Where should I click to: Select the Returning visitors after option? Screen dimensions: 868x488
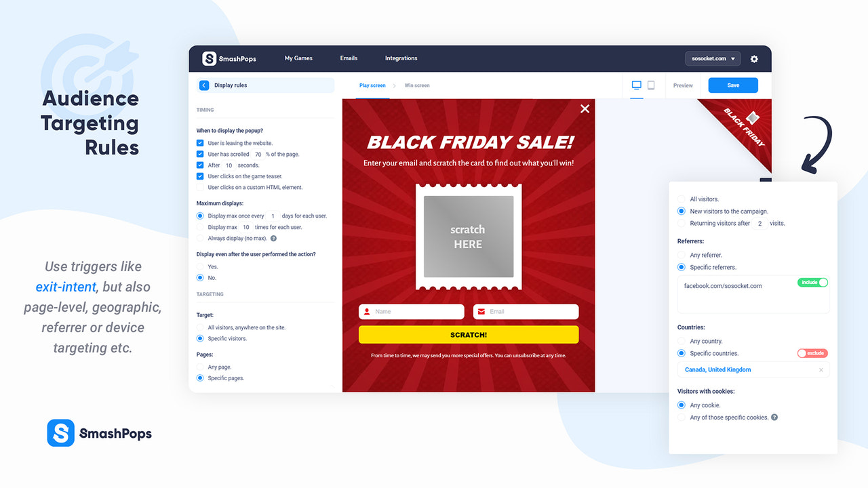coord(681,223)
